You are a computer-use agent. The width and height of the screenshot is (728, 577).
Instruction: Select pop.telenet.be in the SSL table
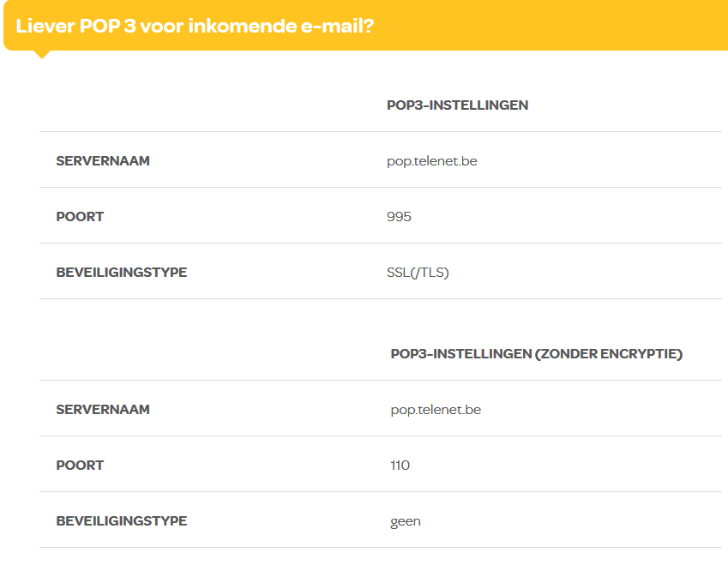coord(431,161)
